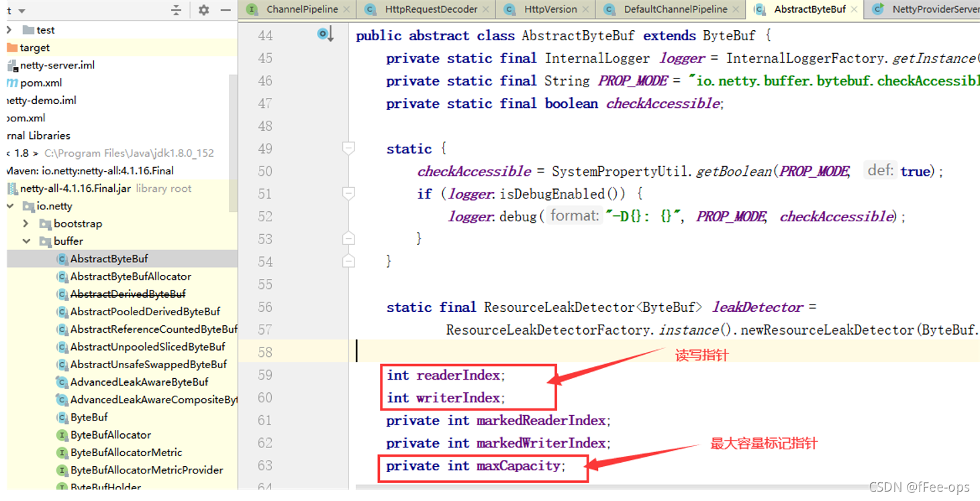Select the io.netty package node
Screen dimensions: 980x501
(x=54, y=206)
